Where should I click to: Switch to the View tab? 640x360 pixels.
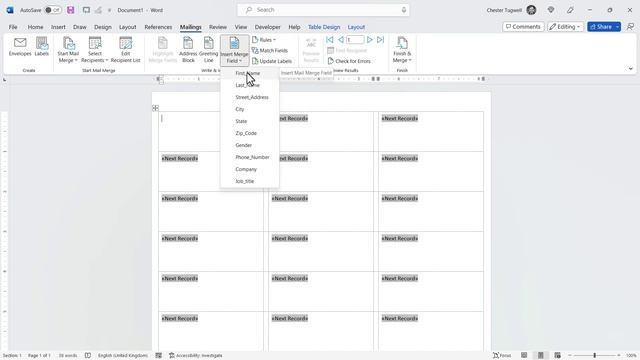coord(240,27)
